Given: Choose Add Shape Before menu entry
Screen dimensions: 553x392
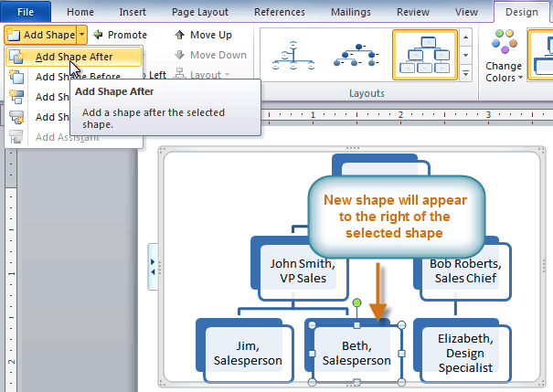Looking at the screenshot, I should [x=78, y=77].
